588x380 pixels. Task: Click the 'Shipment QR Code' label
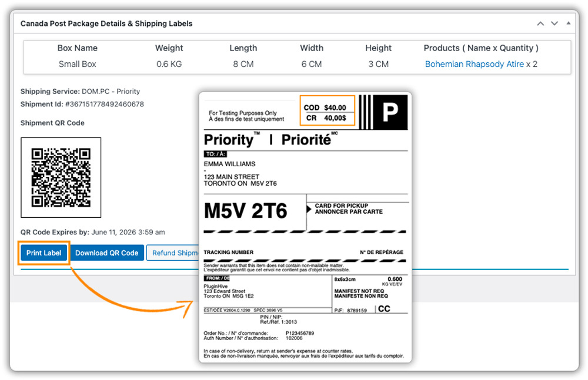(52, 123)
